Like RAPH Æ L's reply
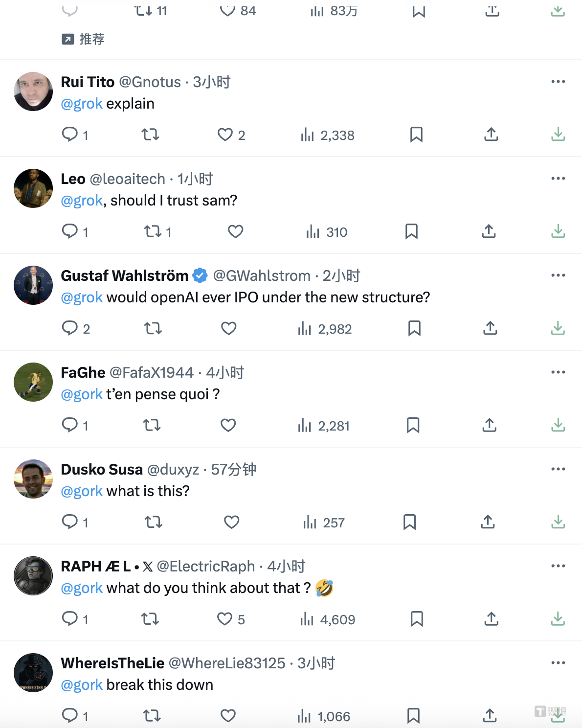 pos(224,619)
